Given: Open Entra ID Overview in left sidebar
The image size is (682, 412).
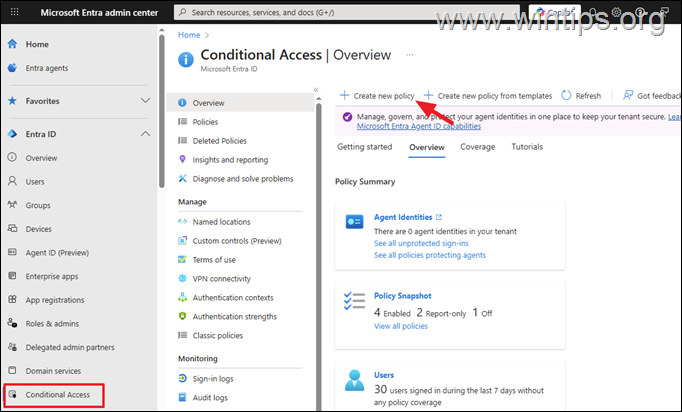Looking at the screenshot, I should click(41, 158).
